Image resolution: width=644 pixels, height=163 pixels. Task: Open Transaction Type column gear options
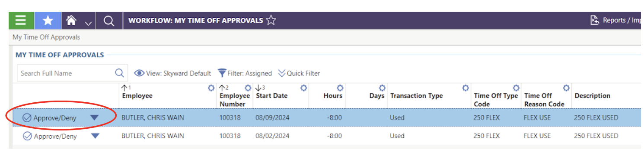click(465, 88)
